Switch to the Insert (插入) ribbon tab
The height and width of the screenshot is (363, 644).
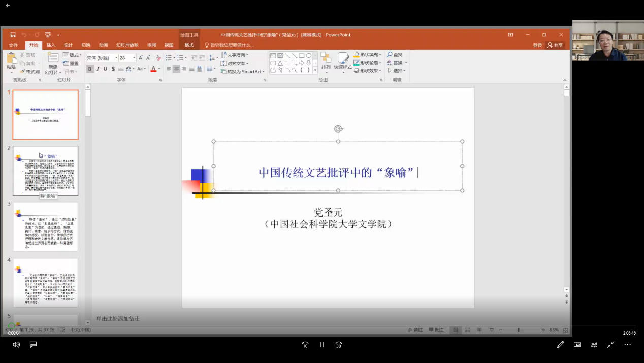coord(51,45)
